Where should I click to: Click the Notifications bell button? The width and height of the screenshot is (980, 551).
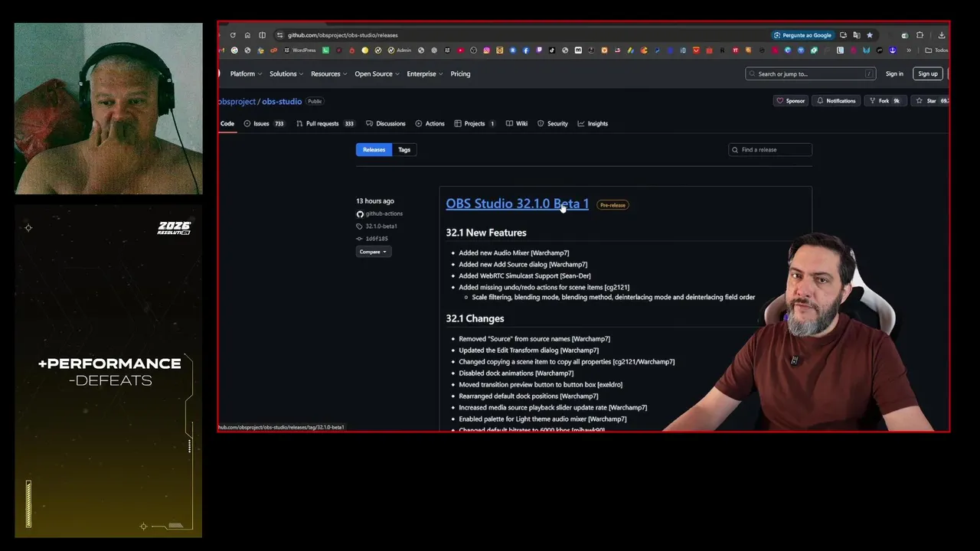point(836,101)
